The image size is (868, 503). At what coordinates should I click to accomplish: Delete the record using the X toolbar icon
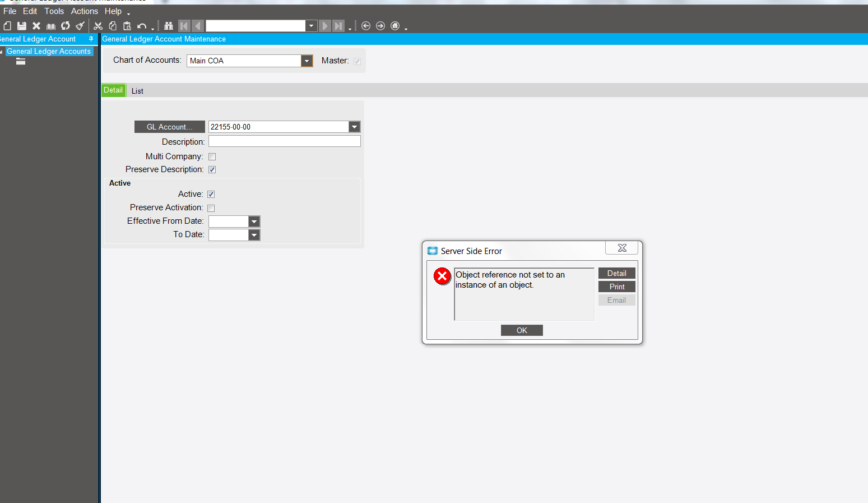pos(36,26)
